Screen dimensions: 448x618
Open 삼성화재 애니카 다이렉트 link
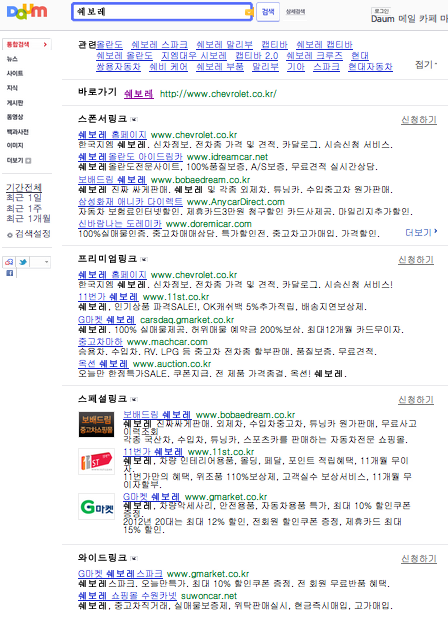(x=130, y=202)
